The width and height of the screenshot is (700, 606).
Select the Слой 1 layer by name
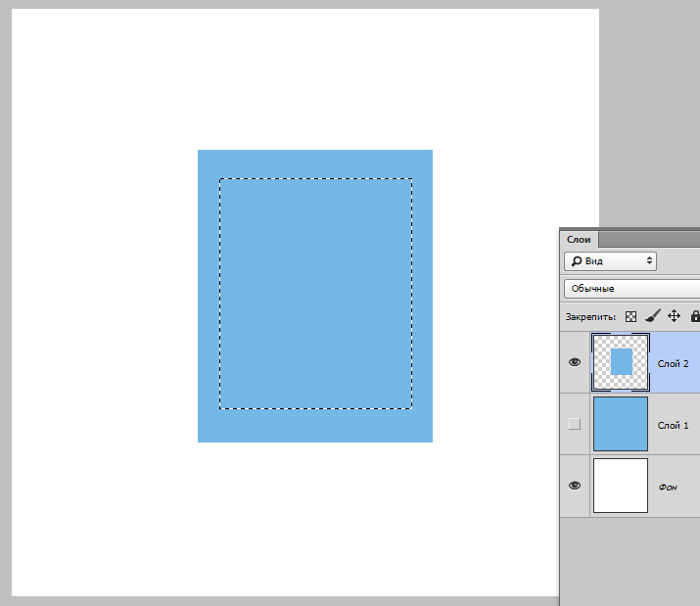[x=673, y=425]
